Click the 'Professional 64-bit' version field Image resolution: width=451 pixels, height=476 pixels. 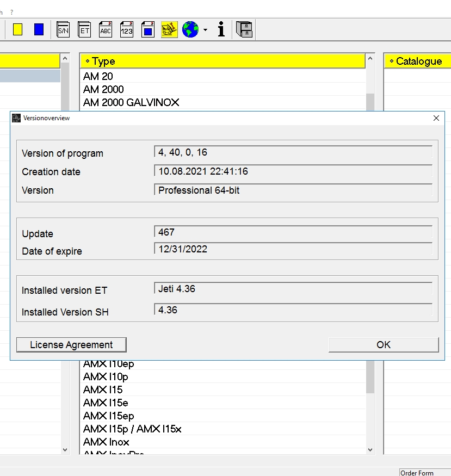click(x=293, y=190)
